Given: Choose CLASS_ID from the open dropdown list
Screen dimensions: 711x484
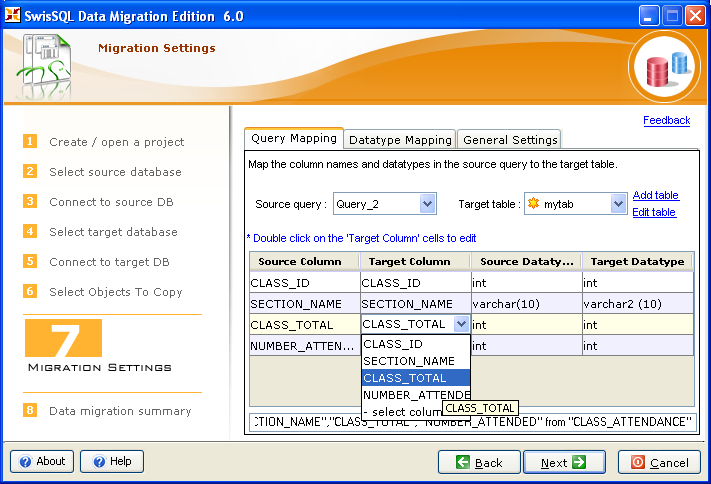Looking at the screenshot, I should [x=416, y=344].
